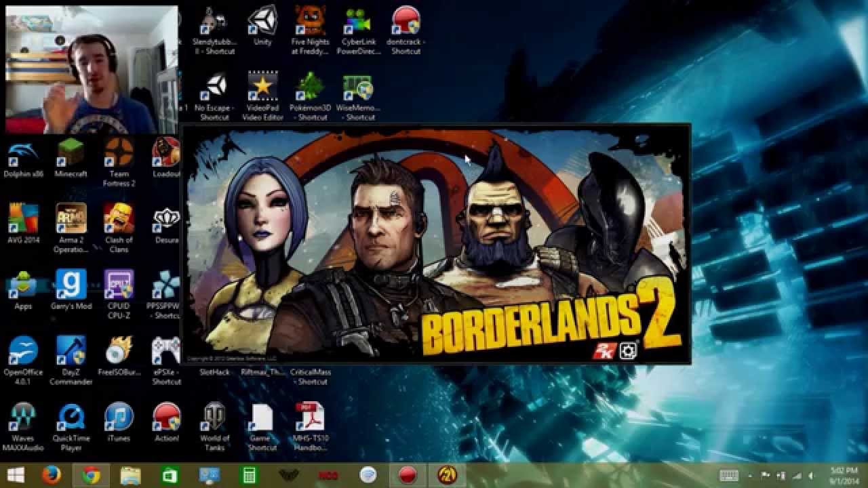Open the Windows Start button
The width and height of the screenshot is (868, 488).
16,475
